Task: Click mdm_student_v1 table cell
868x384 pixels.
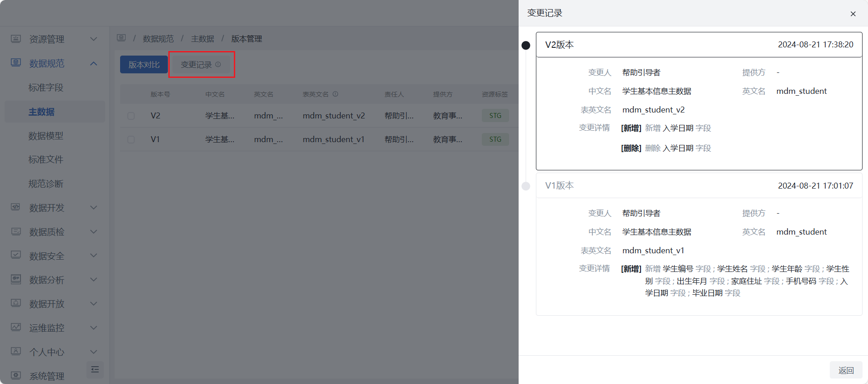Action: [334, 139]
